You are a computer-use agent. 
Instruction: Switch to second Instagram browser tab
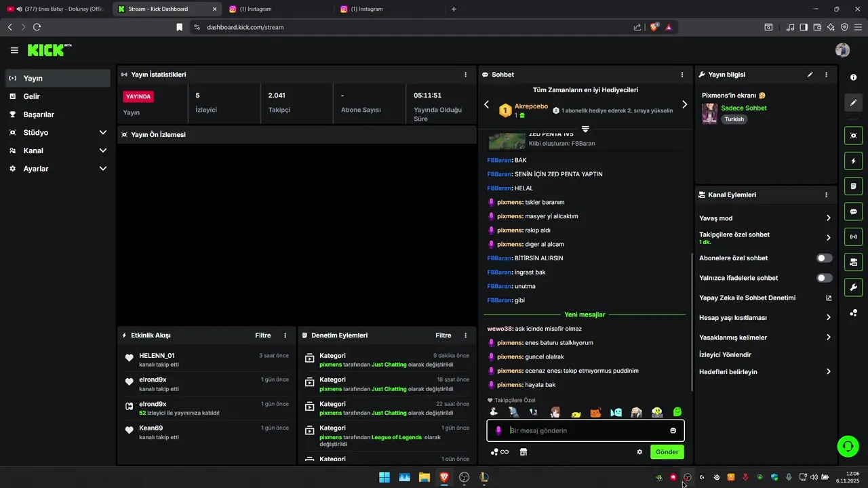(x=388, y=9)
